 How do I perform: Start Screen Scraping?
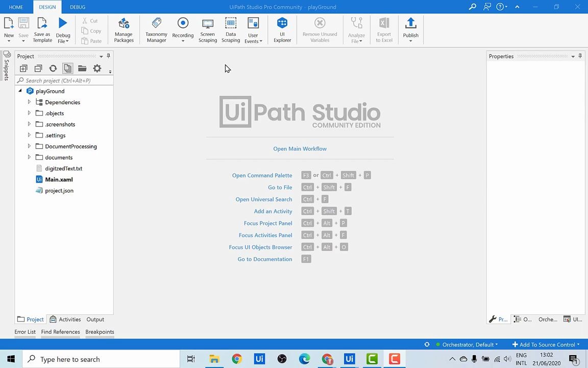pyautogui.click(x=207, y=29)
